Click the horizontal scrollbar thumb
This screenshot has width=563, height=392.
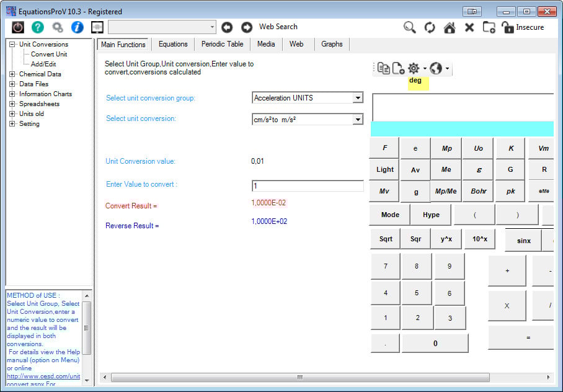tap(300, 377)
